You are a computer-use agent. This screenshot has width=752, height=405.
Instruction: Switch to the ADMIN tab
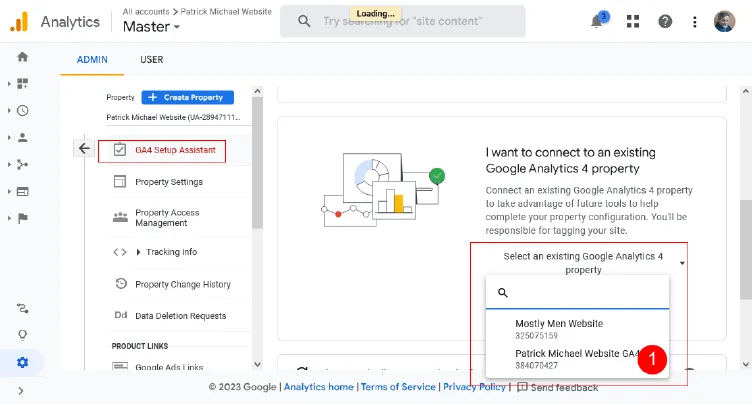tap(92, 60)
